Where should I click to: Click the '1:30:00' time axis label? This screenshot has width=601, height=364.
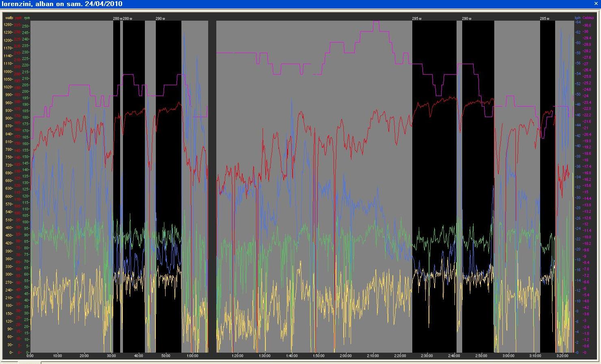click(x=265, y=356)
